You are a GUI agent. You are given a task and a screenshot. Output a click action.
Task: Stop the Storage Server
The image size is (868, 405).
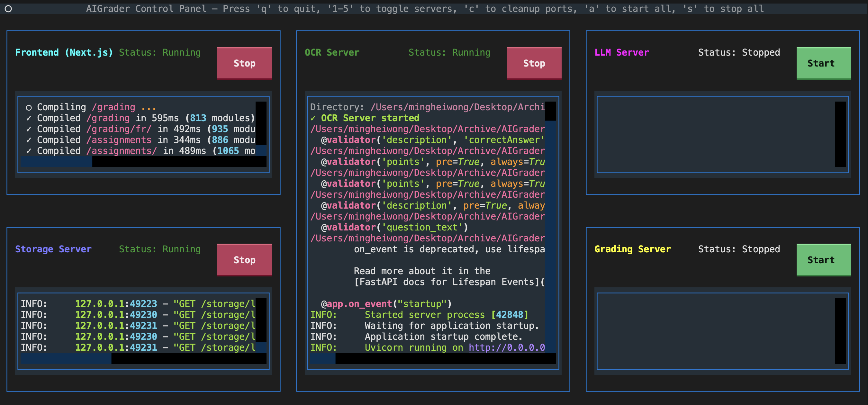pyautogui.click(x=244, y=260)
